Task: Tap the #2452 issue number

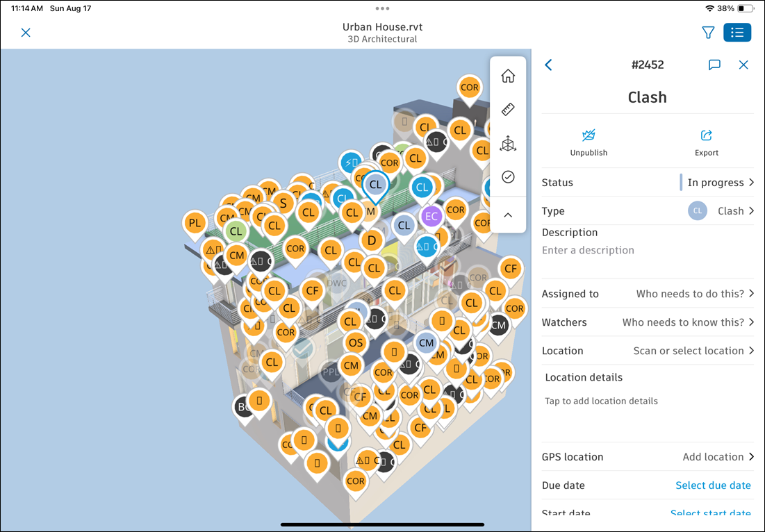Action: tap(648, 65)
